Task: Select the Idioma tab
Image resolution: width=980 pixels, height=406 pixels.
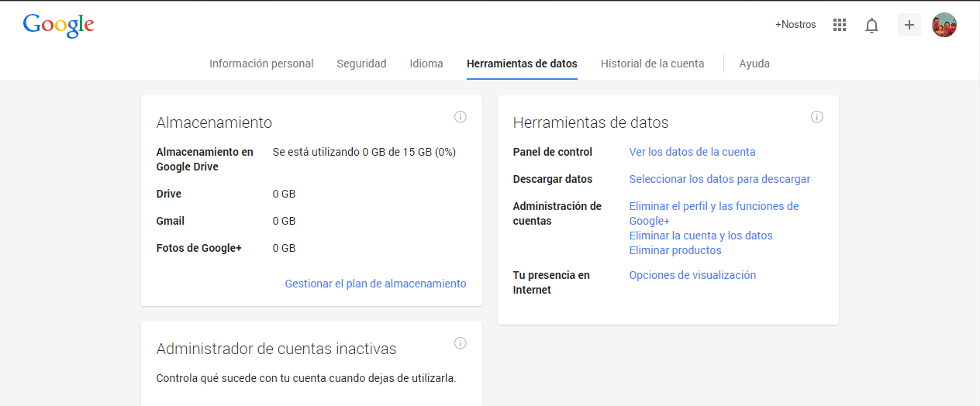Action: (426, 64)
